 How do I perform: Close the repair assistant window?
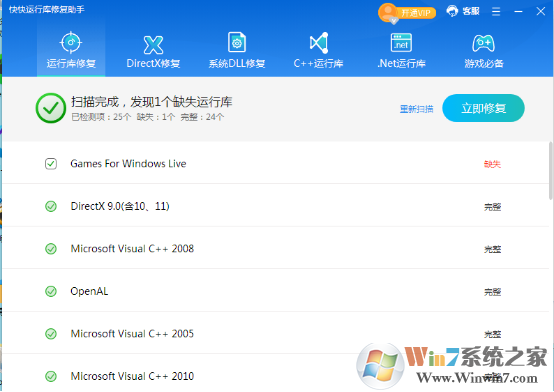(x=540, y=11)
